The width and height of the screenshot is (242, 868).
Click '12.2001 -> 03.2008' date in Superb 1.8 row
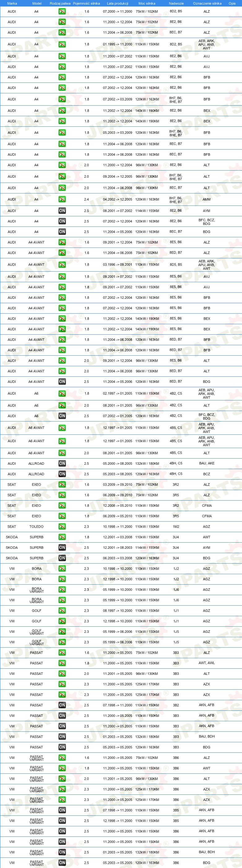tap(118, 537)
